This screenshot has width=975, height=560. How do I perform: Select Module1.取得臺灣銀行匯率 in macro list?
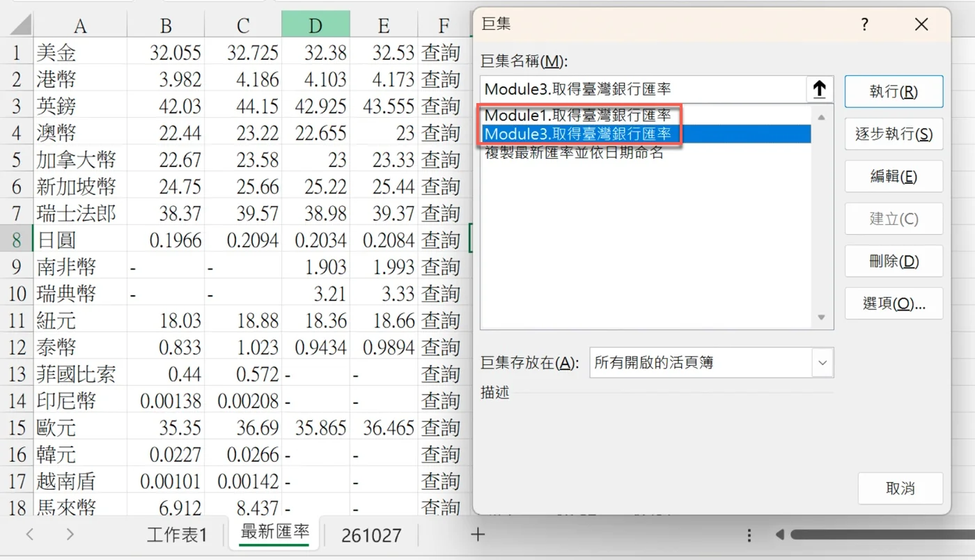point(646,116)
